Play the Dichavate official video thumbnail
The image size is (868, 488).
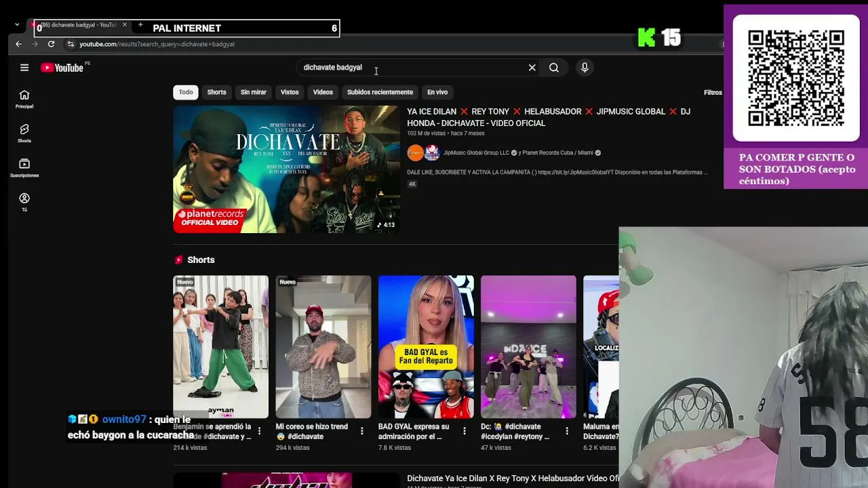coord(286,169)
